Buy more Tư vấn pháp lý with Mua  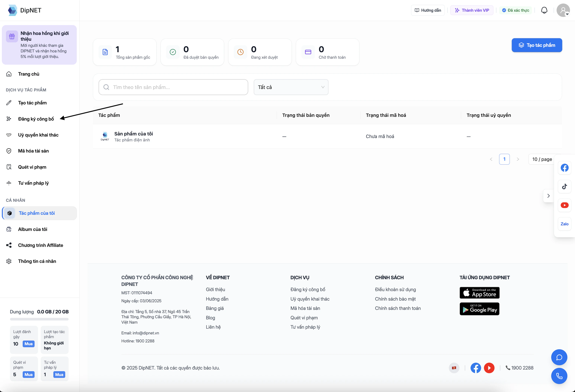click(x=59, y=374)
